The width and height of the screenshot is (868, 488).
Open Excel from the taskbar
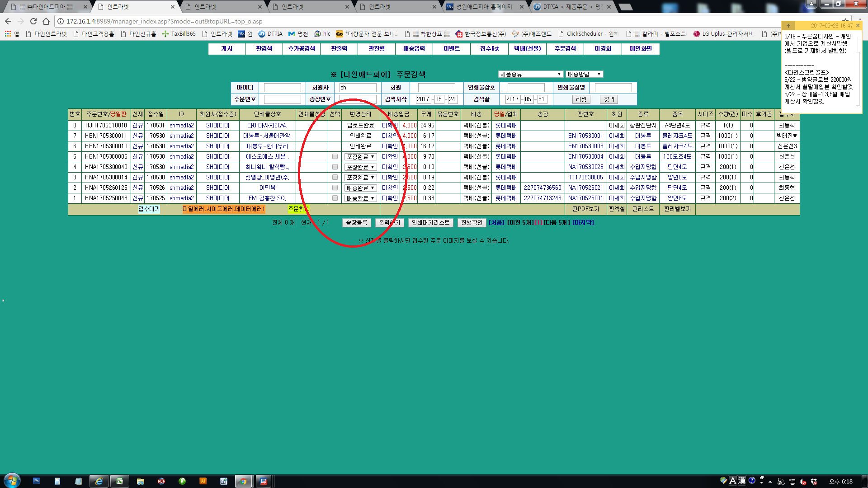pyautogui.click(x=120, y=481)
